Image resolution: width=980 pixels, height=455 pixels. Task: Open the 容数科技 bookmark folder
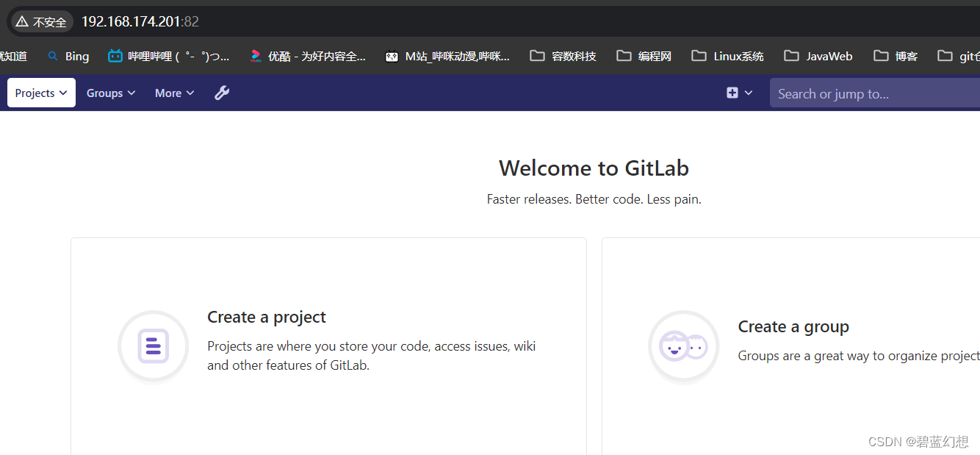click(x=563, y=56)
